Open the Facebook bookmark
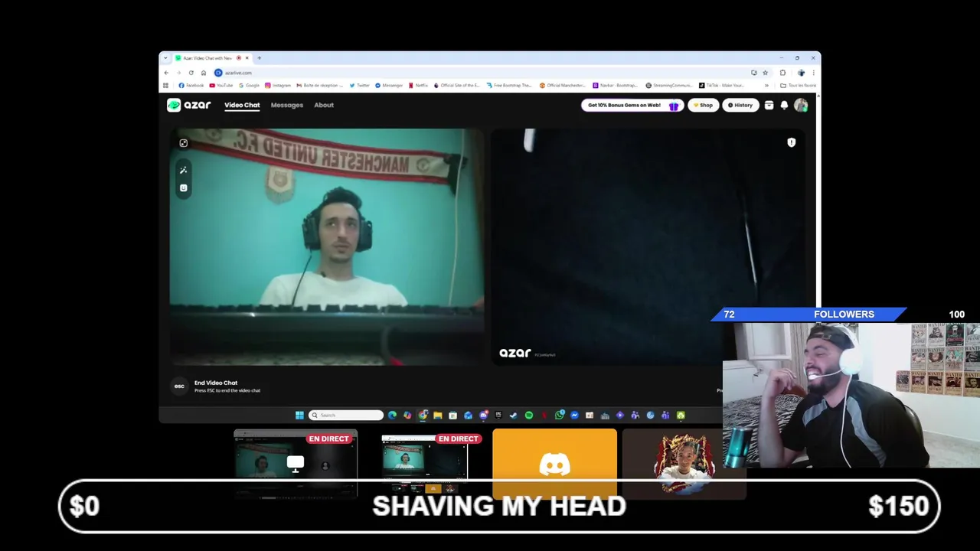Image resolution: width=980 pixels, height=551 pixels. pyautogui.click(x=191, y=86)
